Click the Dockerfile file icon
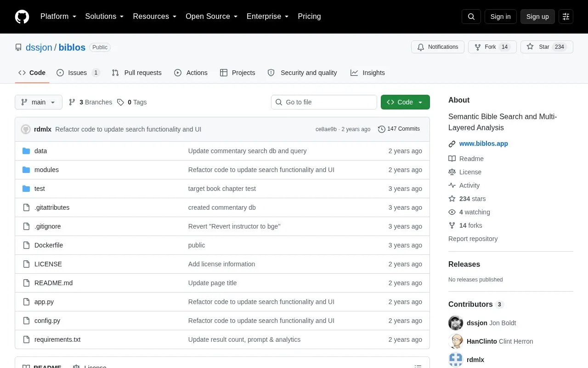This screenshot has height=368, width=588. pos(26,245)
